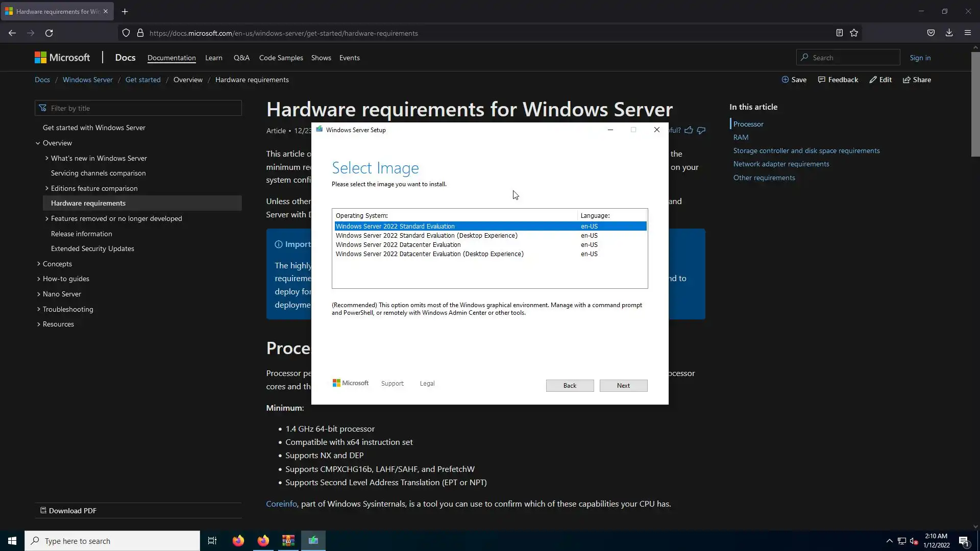The height and width of the screenshot is (551, 980).
Task: Click the Coreinfo link
Action: 281,504
